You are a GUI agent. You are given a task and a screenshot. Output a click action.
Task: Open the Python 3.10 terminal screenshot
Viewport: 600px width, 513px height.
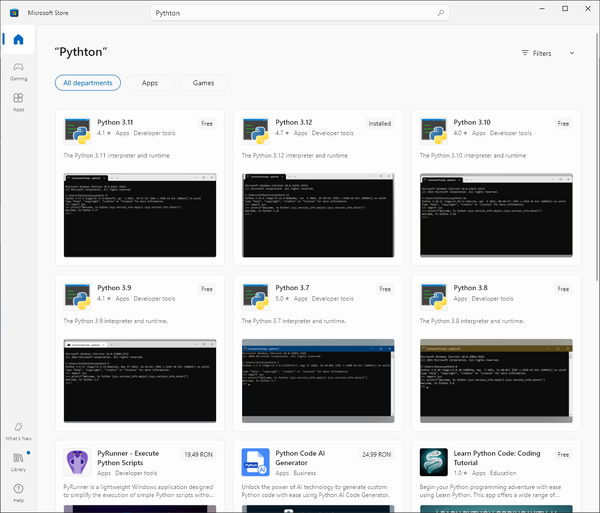click(496, 215)
